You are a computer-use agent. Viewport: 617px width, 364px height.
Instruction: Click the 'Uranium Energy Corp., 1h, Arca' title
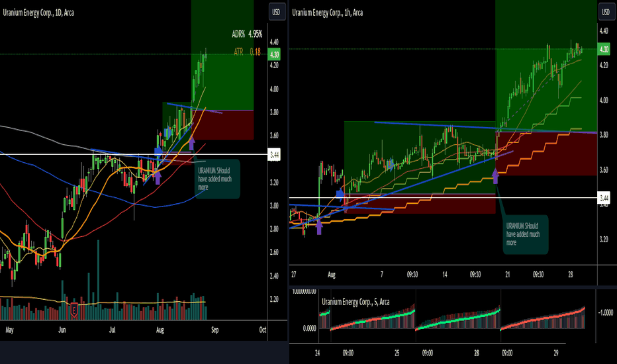(328, 13)
